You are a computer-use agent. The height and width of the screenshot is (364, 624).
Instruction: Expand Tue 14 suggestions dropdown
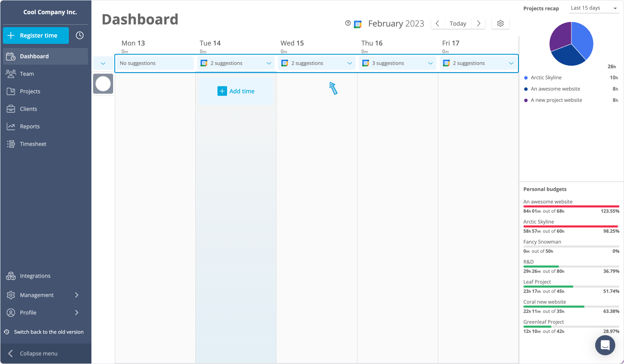[268, 63]
